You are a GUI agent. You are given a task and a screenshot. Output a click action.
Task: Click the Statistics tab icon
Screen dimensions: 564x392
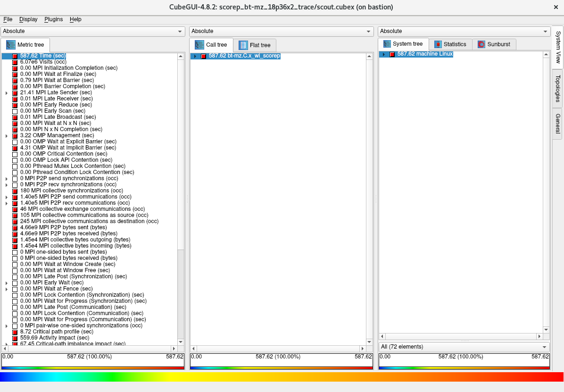click(438, 44)
